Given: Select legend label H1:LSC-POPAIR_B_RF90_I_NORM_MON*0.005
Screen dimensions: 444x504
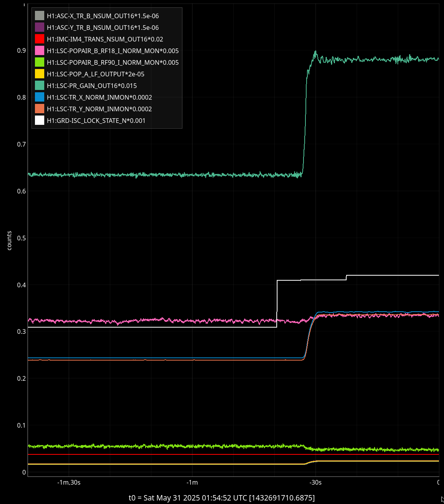Looking at the screenshot, I should [113, 62].
